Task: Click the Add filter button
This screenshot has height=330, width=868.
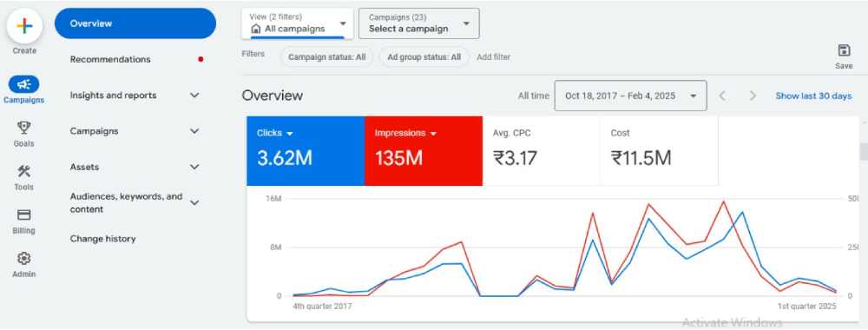Action: (x=493, y=56)
